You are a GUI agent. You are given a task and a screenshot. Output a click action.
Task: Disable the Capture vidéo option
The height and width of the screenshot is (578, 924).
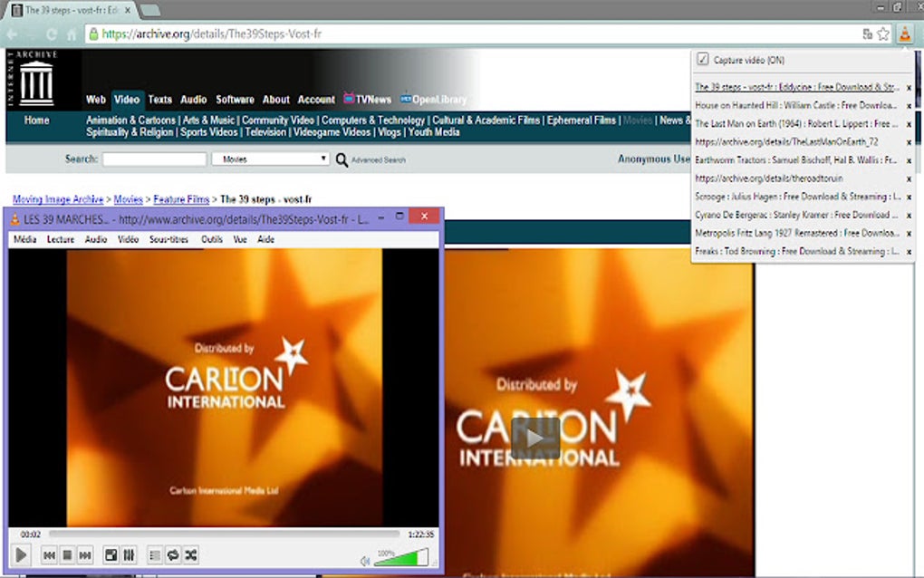[702, 59]
